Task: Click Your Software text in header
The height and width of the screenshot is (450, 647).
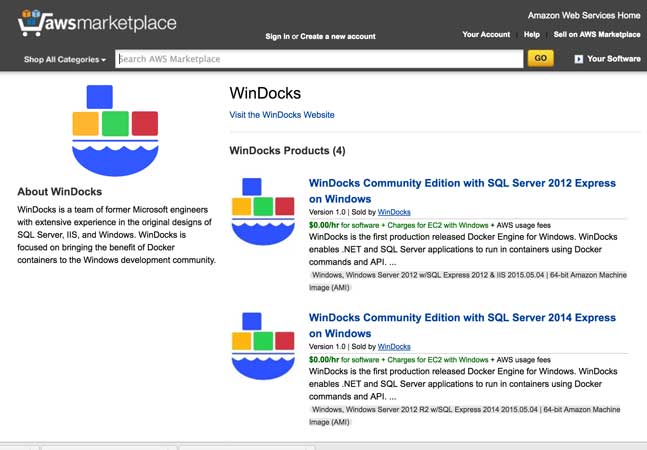Action: pyautogui.click(x=614, y=59)
